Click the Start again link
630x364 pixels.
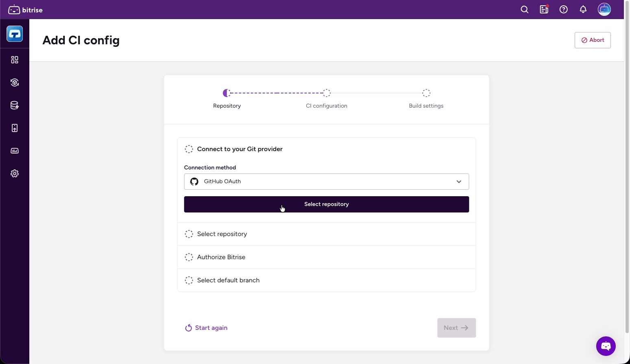(x=206, y=328)
